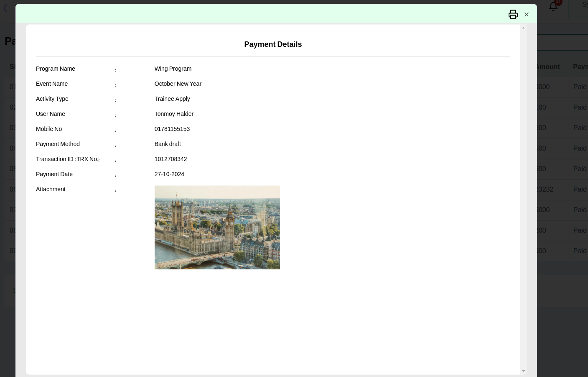Select the program name 'Wing Program'

tap(173, 69)
